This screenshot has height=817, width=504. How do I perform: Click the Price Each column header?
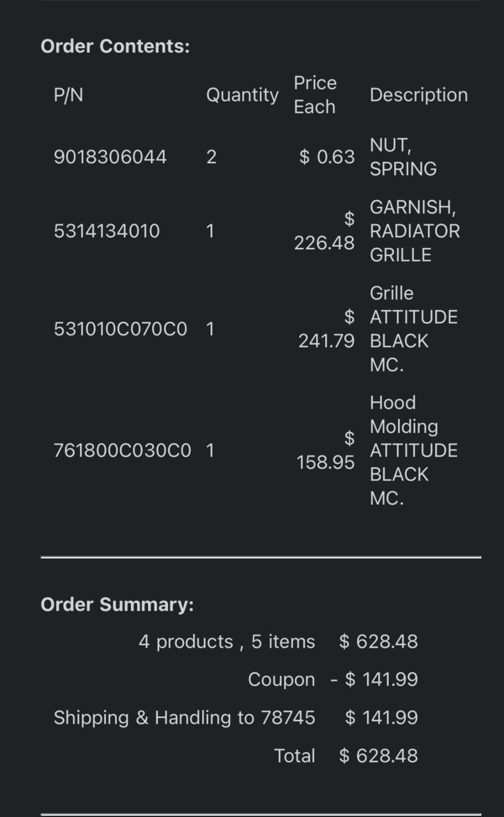point(315,95)
